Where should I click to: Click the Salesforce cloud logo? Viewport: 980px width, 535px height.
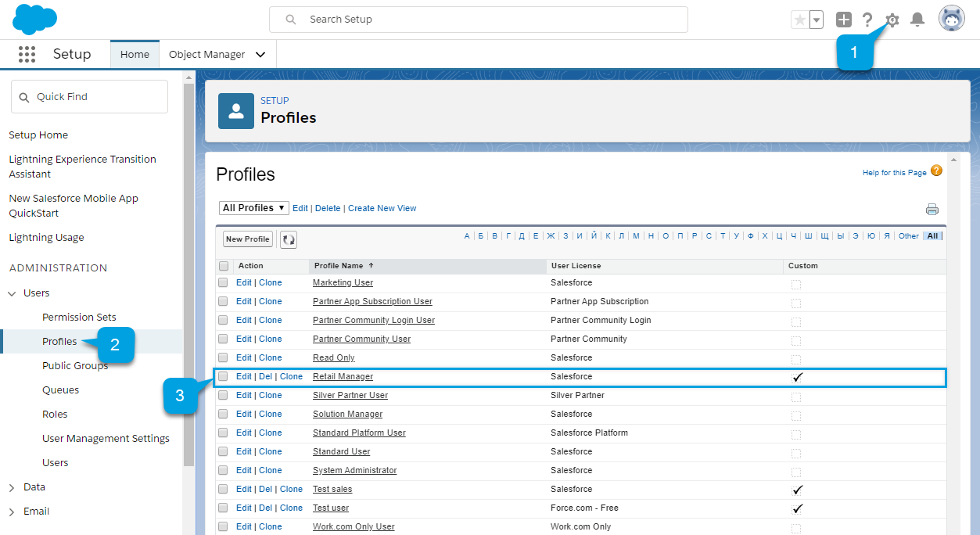coord(35,19)
